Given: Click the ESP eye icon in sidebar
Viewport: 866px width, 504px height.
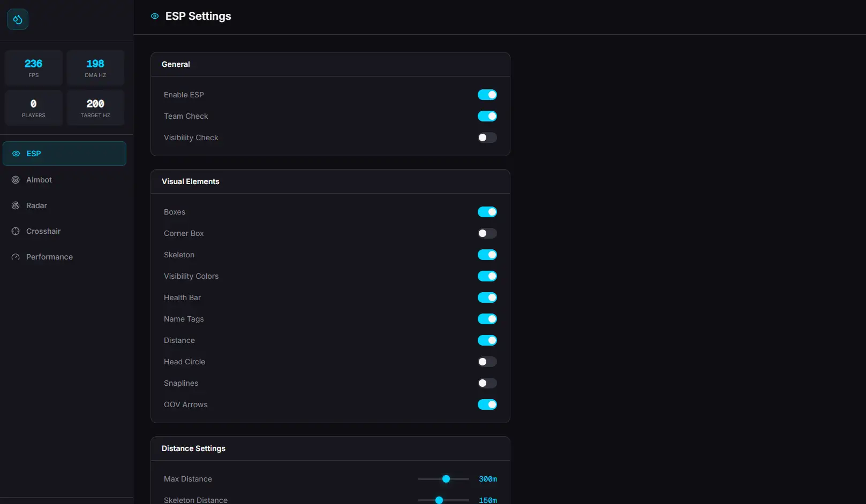Looking at the screenshot, I should pyautogui.click(x=16, y=154).
